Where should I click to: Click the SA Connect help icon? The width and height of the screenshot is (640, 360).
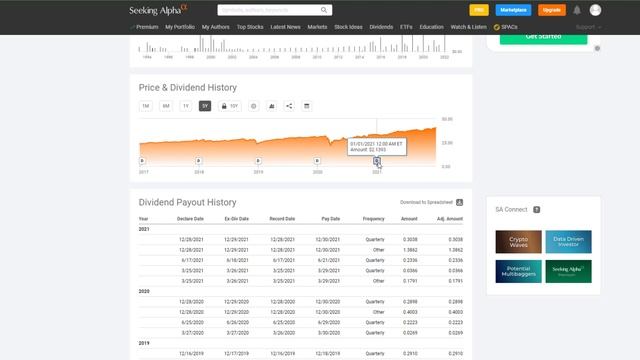point(536,210)
